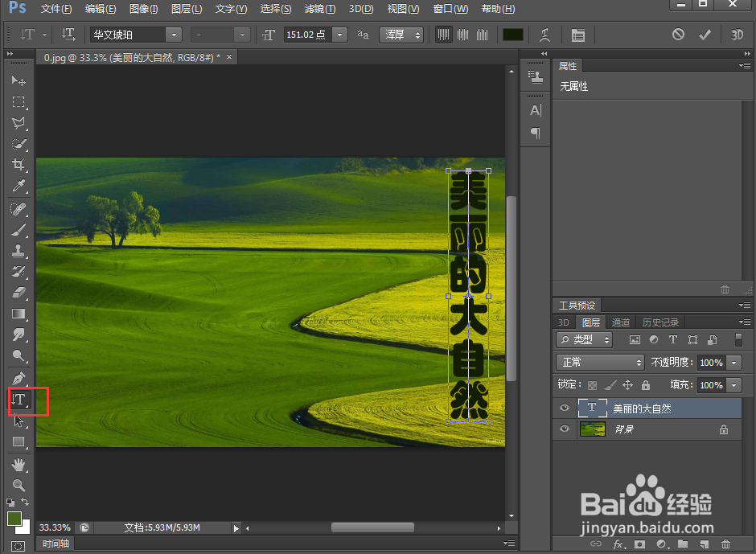Image resolution: width=756 pixels, height=554 pixels.
Task: Hide the 美丽的大自然 text layer
Action: pyautogui.click(x=564, y=408)
